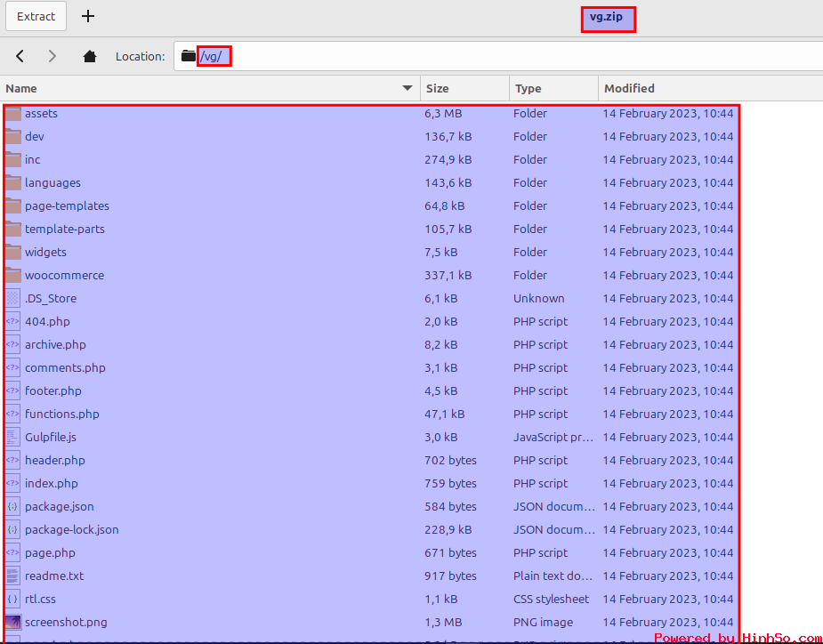Viewport: 823px width, 644px height.
Task: Click the archive.php file icon
Action: coord(13,344)
